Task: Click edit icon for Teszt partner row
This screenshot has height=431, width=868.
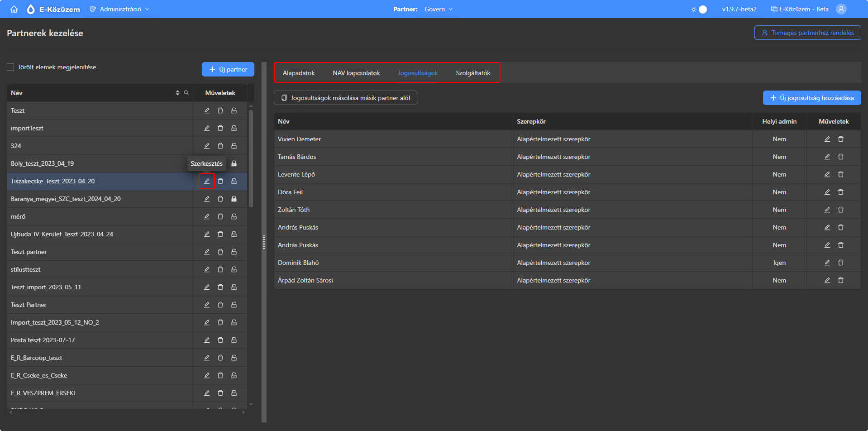Action: pos(207,252)
